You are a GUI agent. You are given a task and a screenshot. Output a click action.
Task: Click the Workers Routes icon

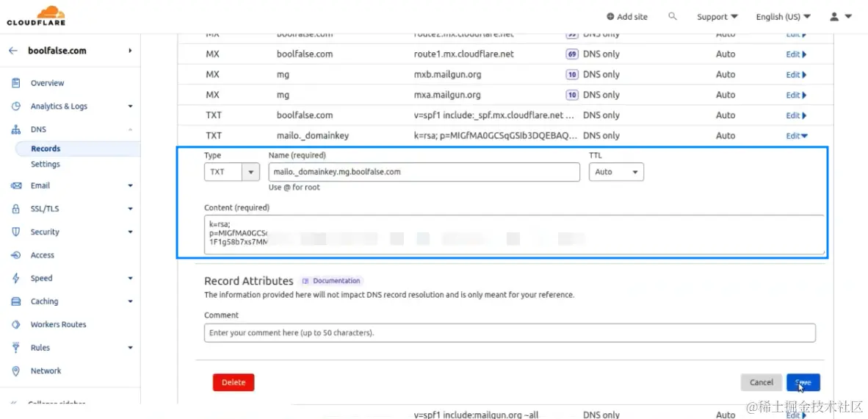click(16, 325)
